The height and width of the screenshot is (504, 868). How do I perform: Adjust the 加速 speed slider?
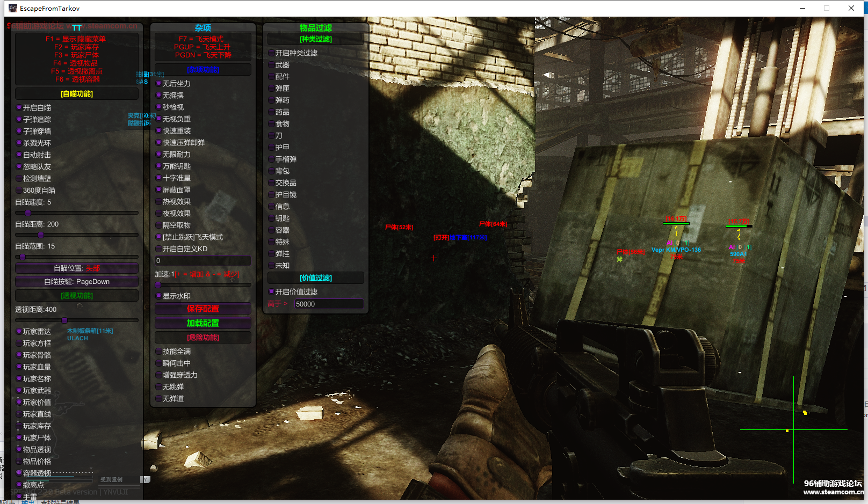[x=203, y=285]
